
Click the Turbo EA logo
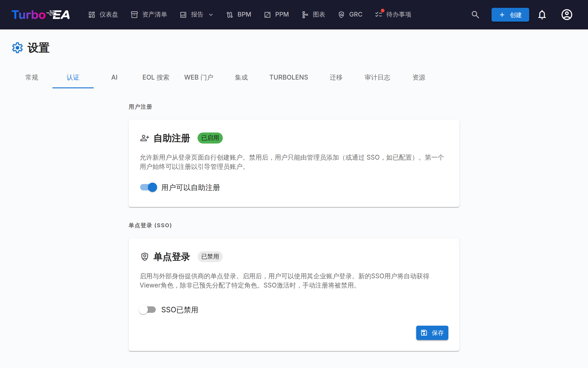41,14
